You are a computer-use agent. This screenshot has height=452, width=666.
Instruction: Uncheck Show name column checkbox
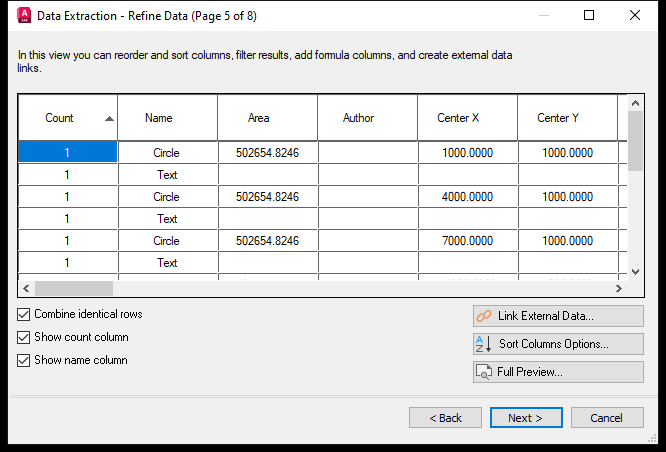point(23,360)
